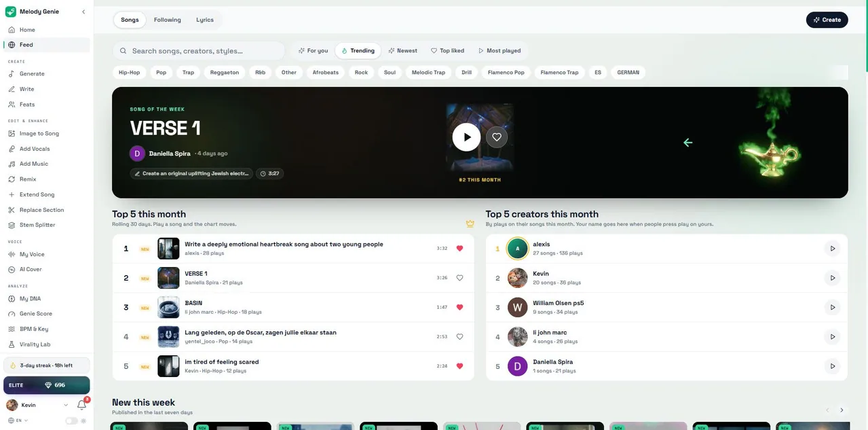The image size is (868, 430).
Task: Open the ELITE 696 credits badge
Action: click(x=47, y=385)
